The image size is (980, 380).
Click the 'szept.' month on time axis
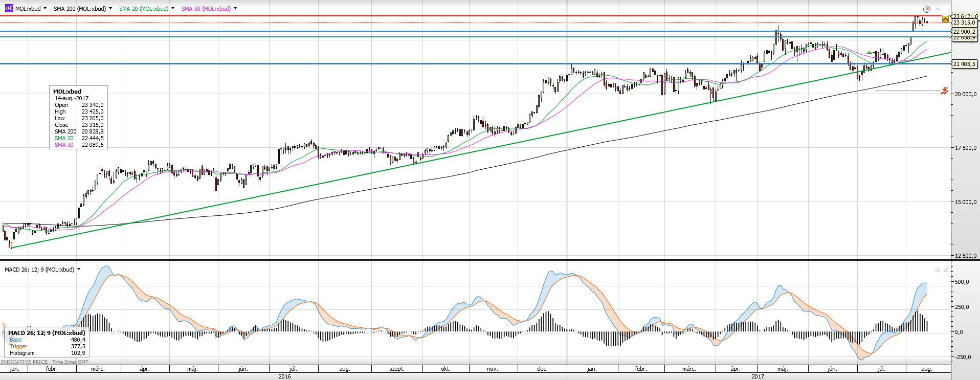coord(397,369)
